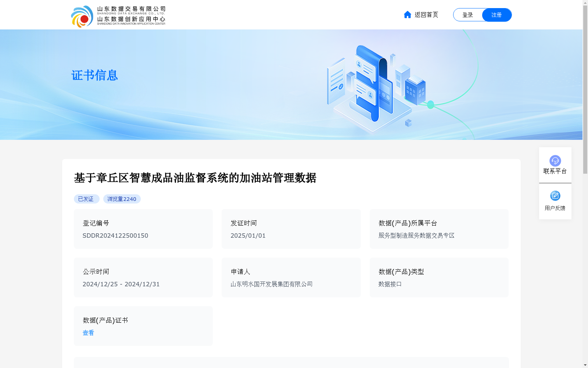Screen dimensions: 588x368
Task: Click the issue date 2025/01/01
Action: pos(248,236)
